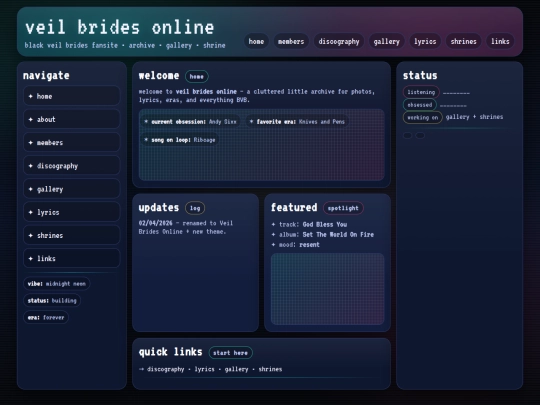This screenshot has height=405, width=540.
Task: Open shrines in the top navigation bar
Action: pyautogui.click(x=464, y=41)
